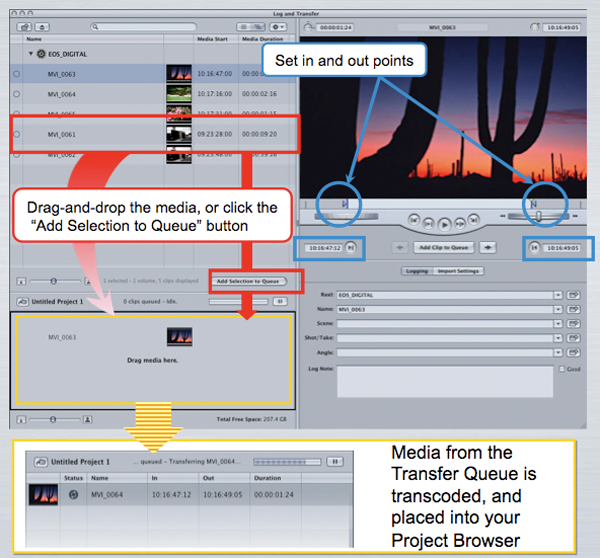This screenshot has width=600, height=558.
Task: Click the MVI_0063 cactus sunset thumbnail in browse list
Action: [x=179, y=73]
